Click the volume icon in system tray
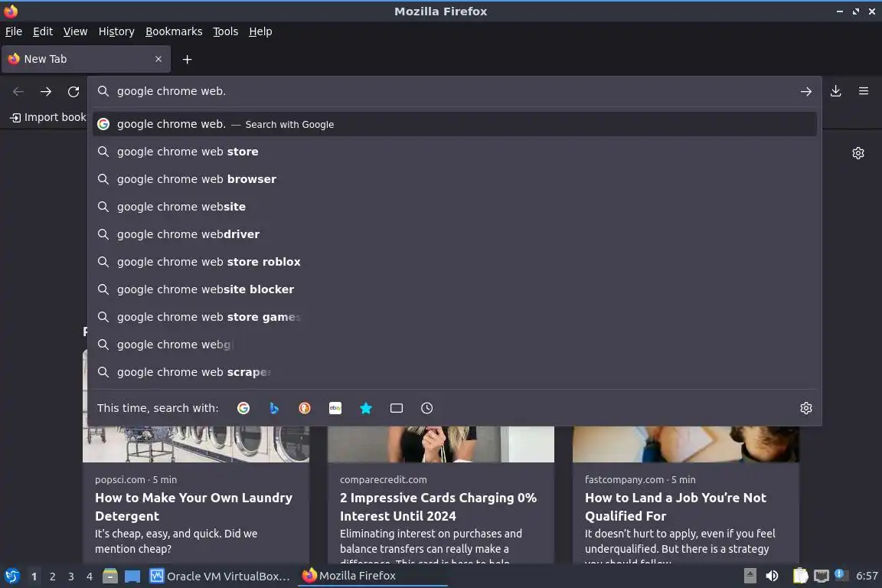The width and height of the screenshot is (882, 588). point(773,576)
